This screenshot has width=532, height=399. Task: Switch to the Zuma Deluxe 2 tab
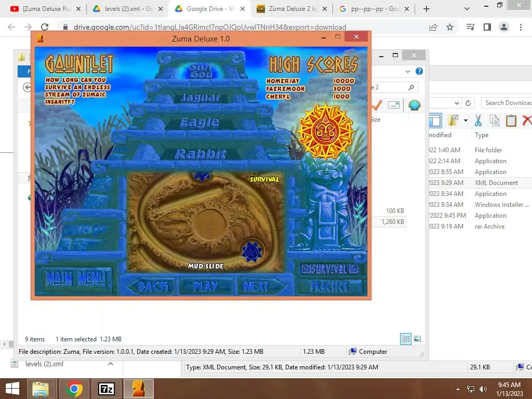pyautogui.click(x=292, y=9)
